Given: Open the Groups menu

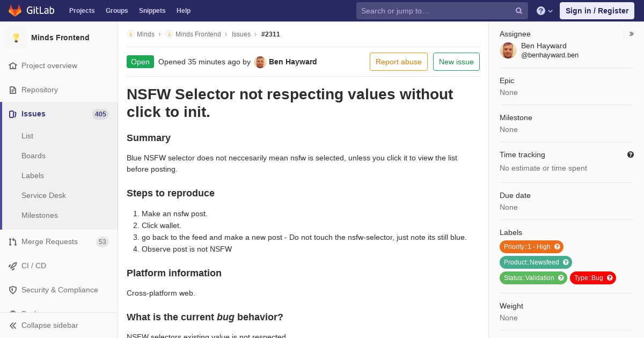Looking at the screenshot, I should 116,11.
